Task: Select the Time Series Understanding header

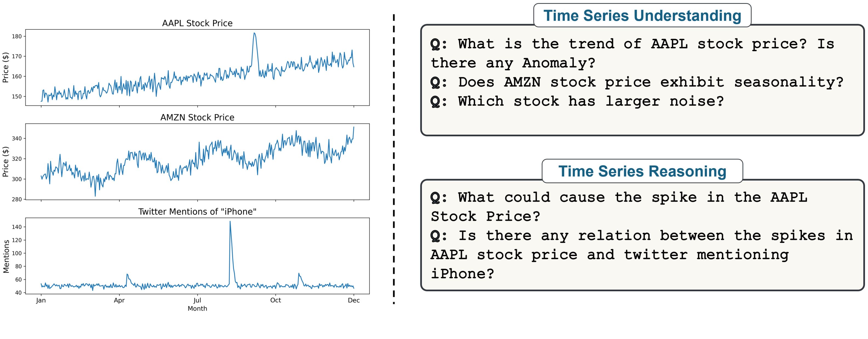Action: tap(642, 16)
